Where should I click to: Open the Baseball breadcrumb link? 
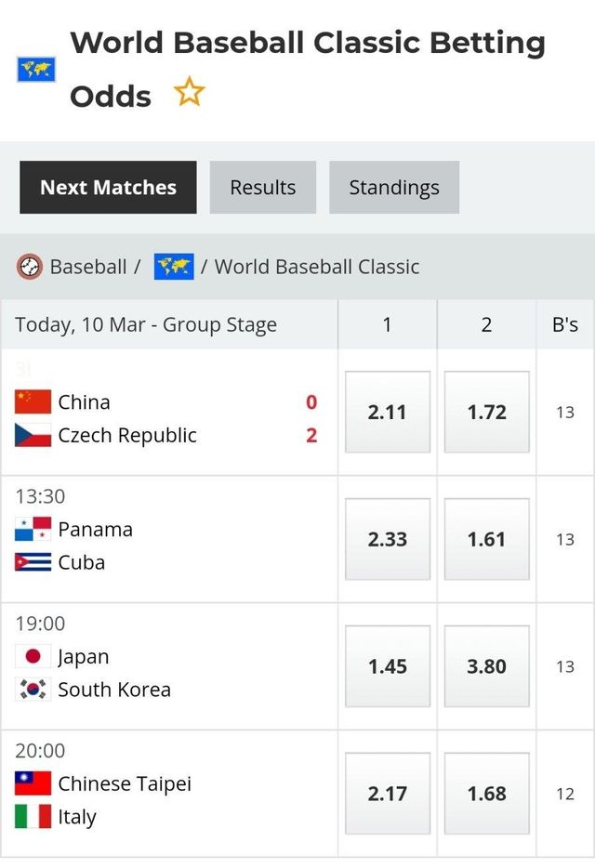(x=88, y=267)
